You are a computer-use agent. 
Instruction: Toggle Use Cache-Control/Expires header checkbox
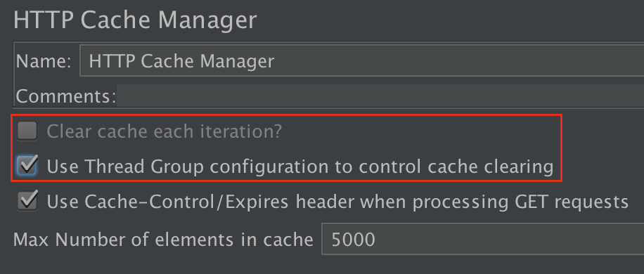tap(27, 202)
